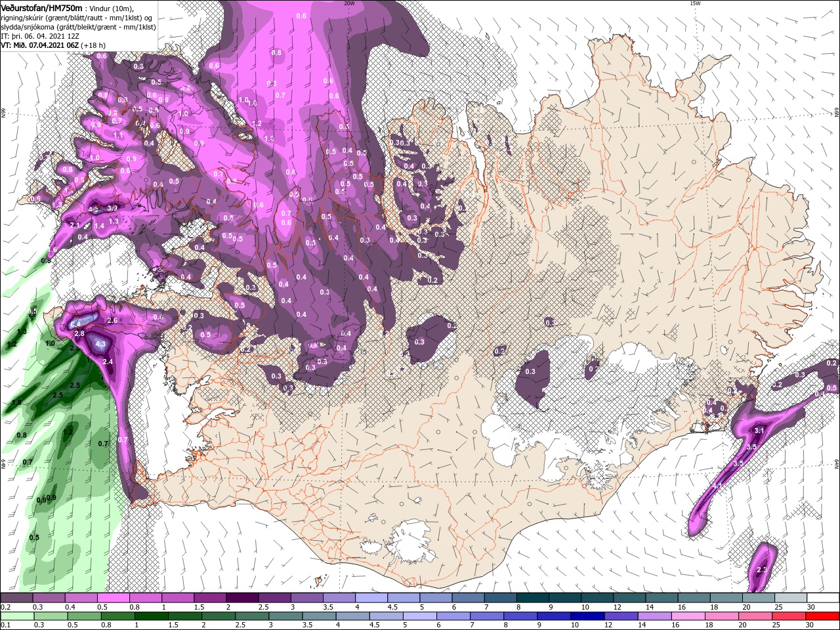
Task: Select the pink 18 rain legend swatch
Action: [x=722, y=616]
